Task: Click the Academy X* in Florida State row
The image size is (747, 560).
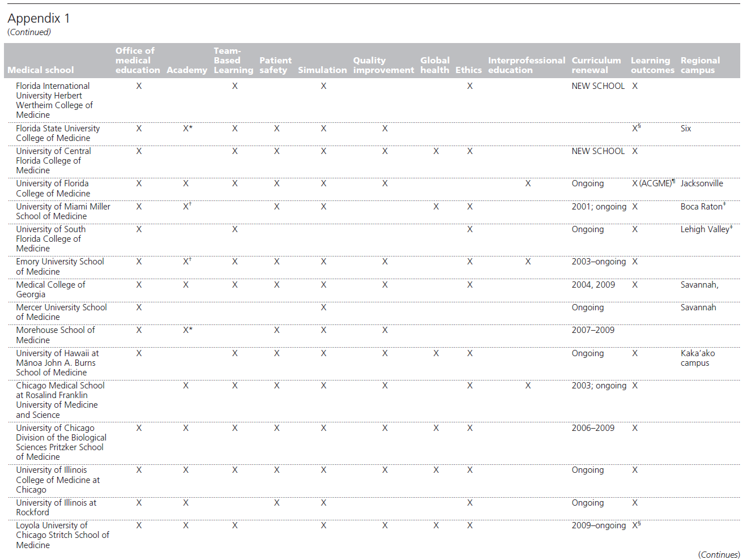Action: pos(187,129)
